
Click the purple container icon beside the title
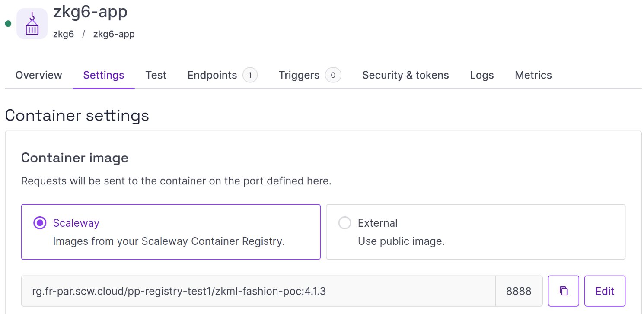32,24
